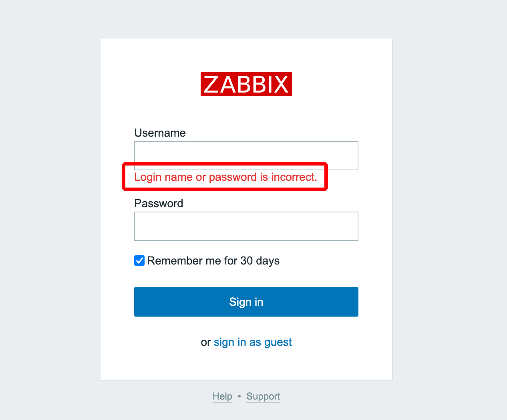Open the Help link in footer
Screen dimensions: 507x420
coord(222,396)
